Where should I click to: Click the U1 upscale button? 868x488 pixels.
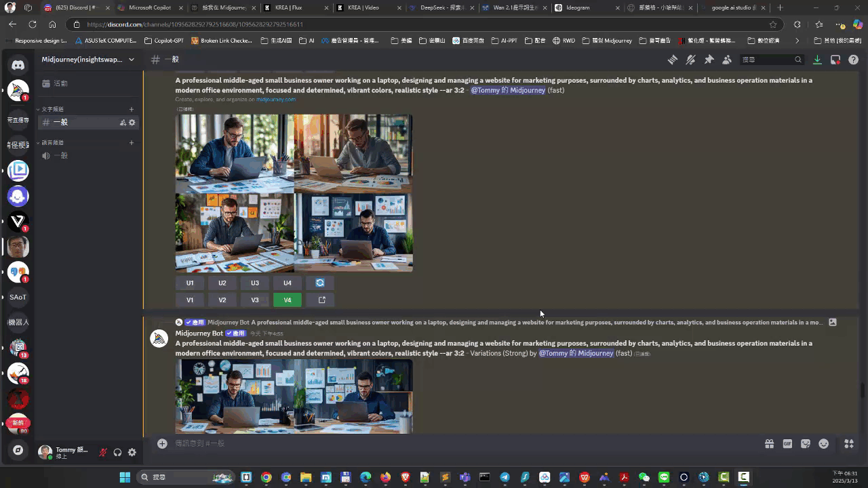click(x=190, y=283)
